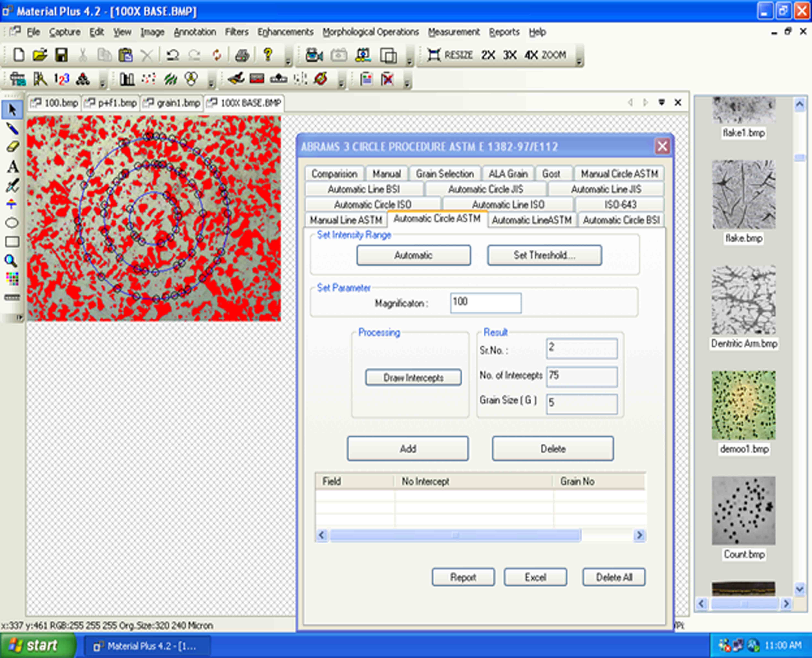Screen dimensions: 812x658
Task: Switch to the grain1.bmp document tab
Action: [x=172, y=103]
